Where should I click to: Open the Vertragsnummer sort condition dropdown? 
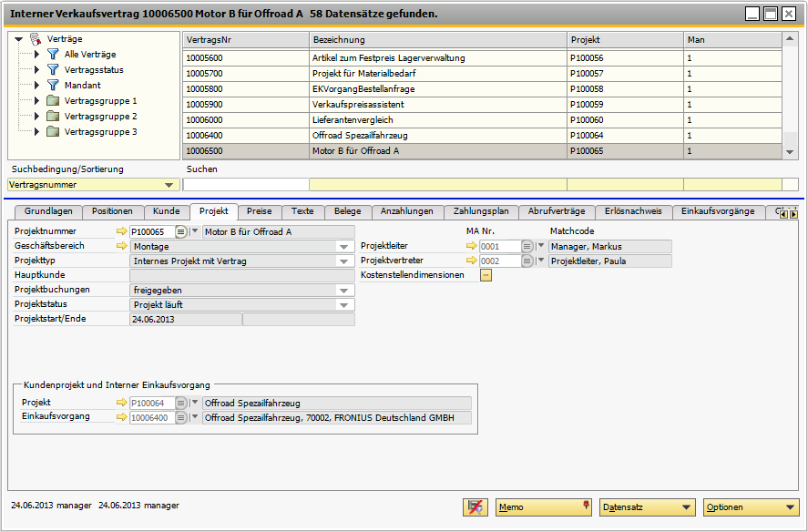tap(169, 185)
